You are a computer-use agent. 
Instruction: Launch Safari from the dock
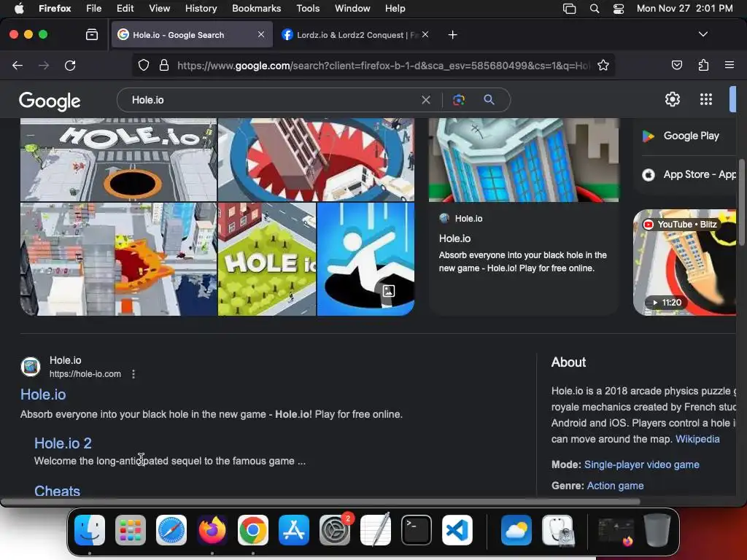click(171, 530)
